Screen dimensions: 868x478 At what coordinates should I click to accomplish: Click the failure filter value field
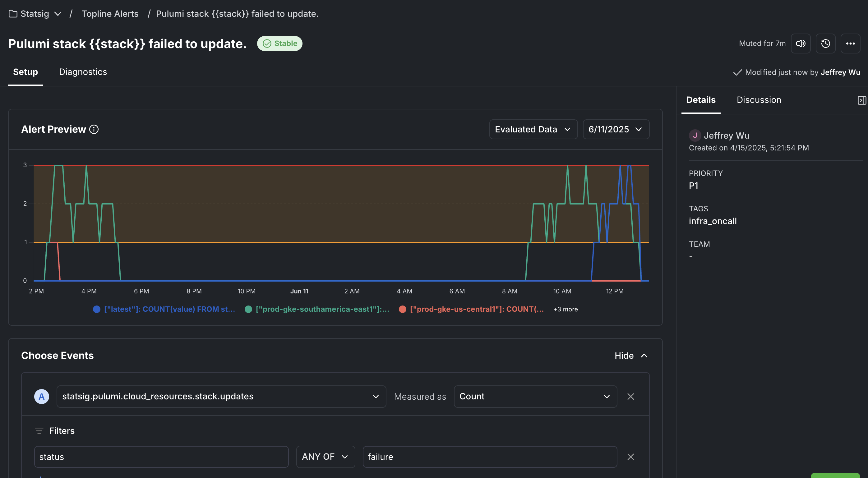(489, 457)
